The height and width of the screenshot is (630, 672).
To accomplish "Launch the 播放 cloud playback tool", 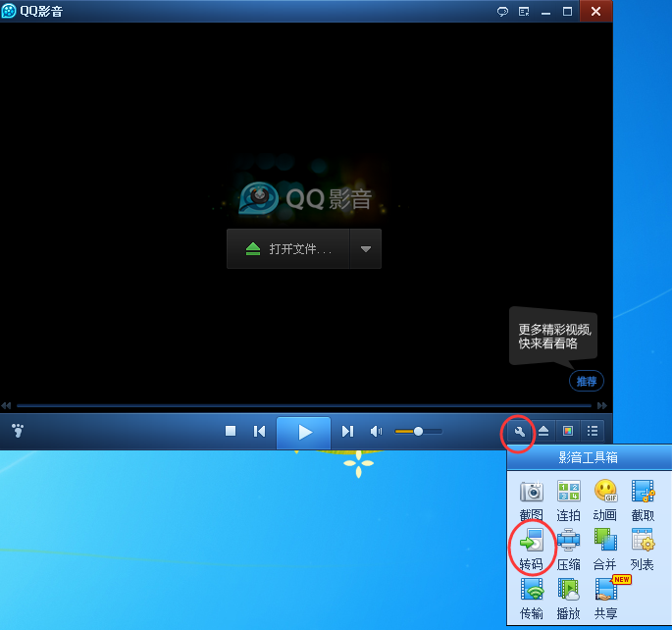I will coord(568,599).
